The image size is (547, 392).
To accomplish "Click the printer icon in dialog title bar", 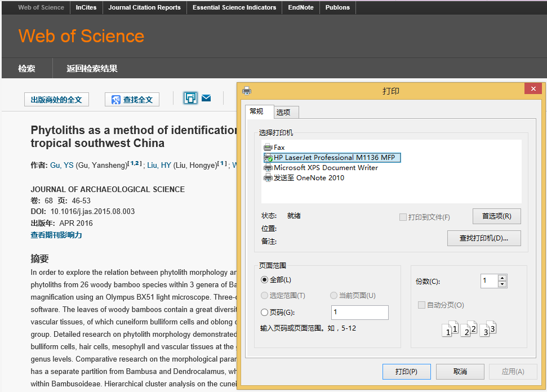I will [x=247, y=91].
